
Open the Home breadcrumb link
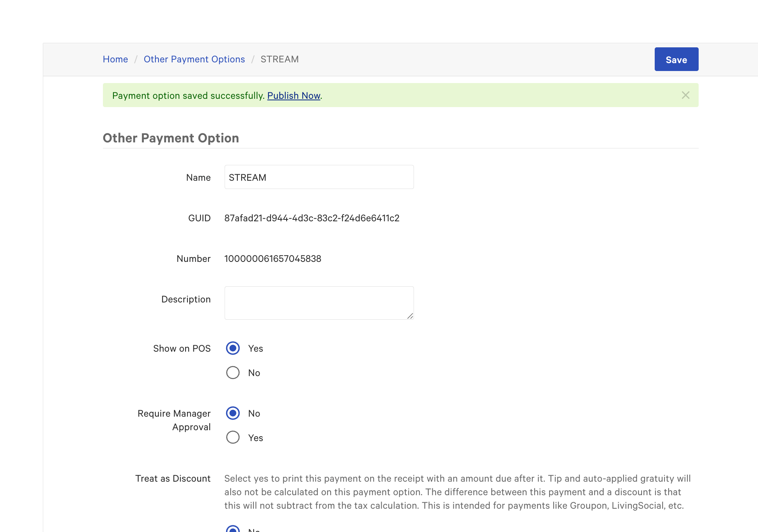coord(115,59)
